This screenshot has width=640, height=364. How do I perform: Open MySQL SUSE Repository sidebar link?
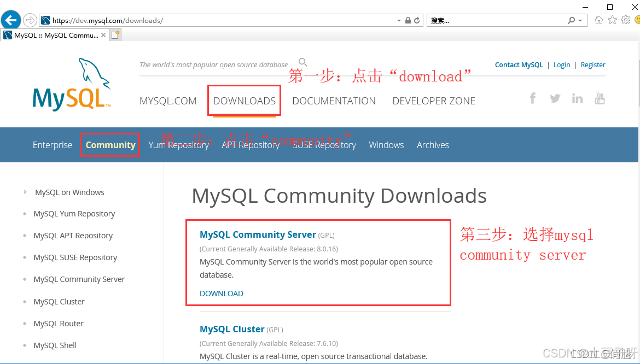[75, 257]
